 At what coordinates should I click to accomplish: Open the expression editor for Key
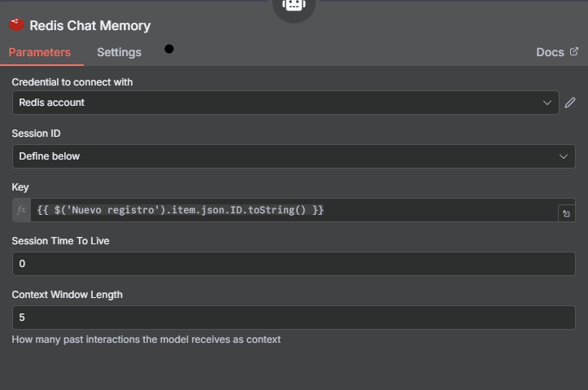click(x=566, y=213)
